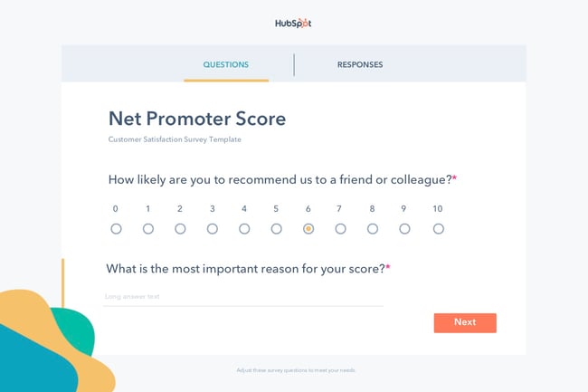Click the most important reason question text
The width and height of the screenshot is (588, 392).
[x=251, y=269]
